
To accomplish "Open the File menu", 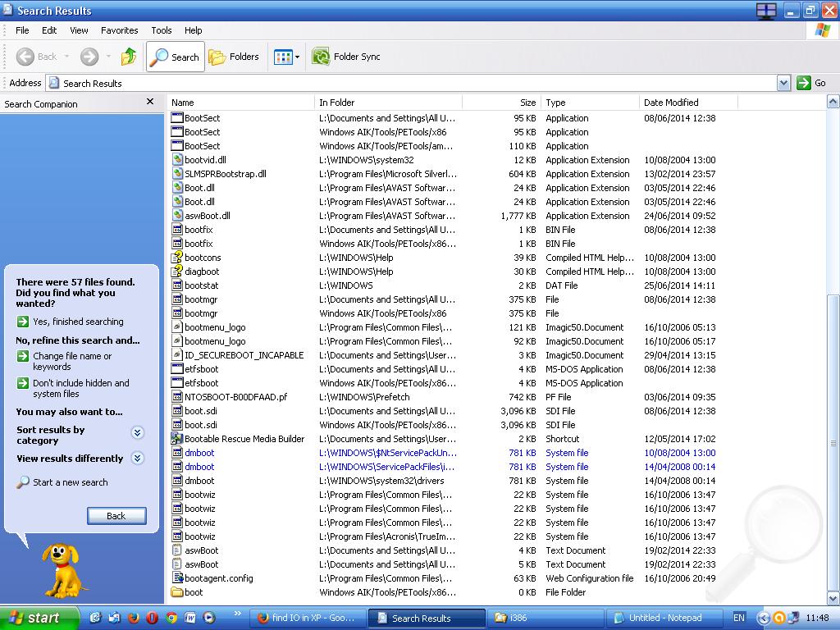I will coord(22,30).
